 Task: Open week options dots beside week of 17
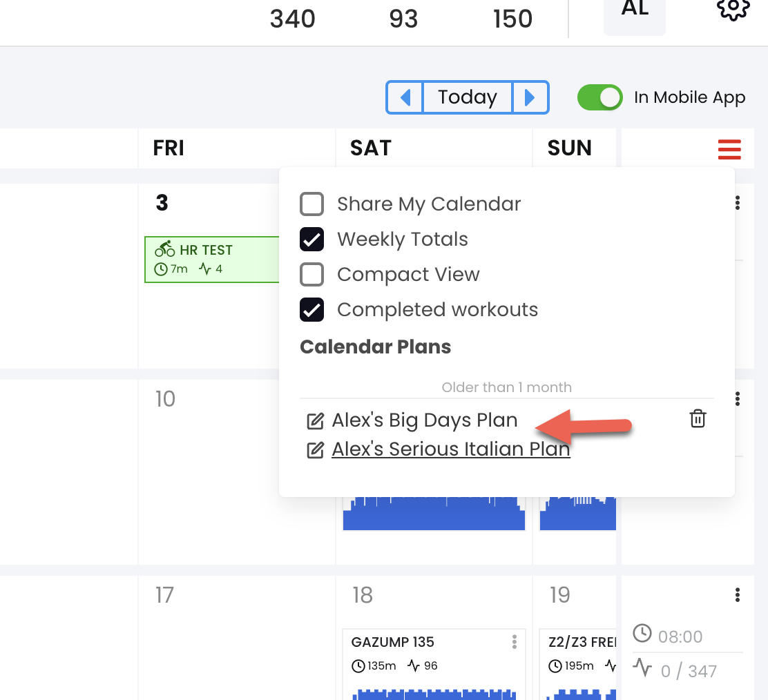tap(737, 595)
